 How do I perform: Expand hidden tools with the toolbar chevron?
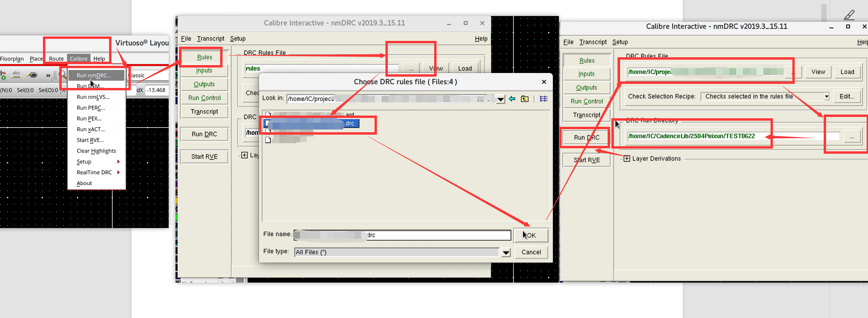click(48, 75)
